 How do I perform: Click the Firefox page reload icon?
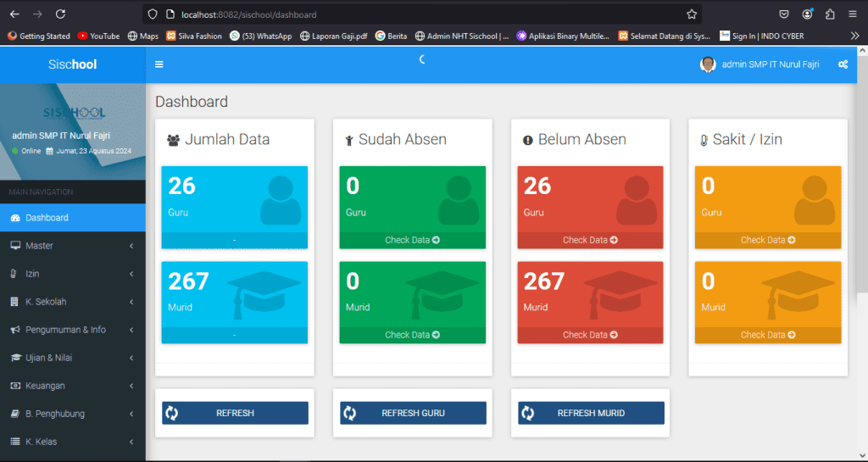[x=60, y=14]
